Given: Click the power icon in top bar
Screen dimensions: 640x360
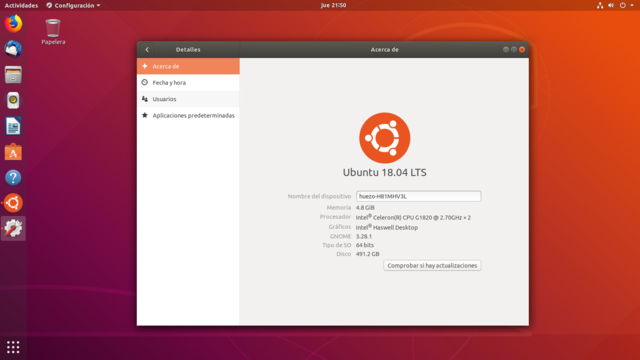Looking at the screenshot, I should click(x=622, y=5).
